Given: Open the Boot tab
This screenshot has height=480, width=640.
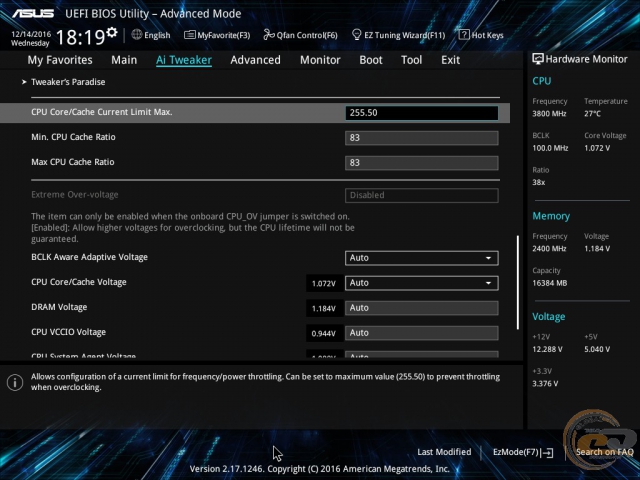Looking at the screenshot, I should coord(371,60).
